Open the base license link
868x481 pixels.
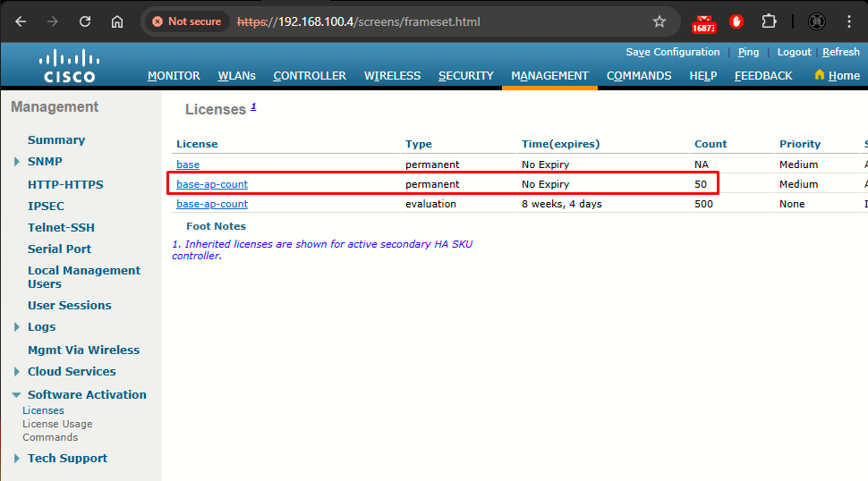point(188,165)
